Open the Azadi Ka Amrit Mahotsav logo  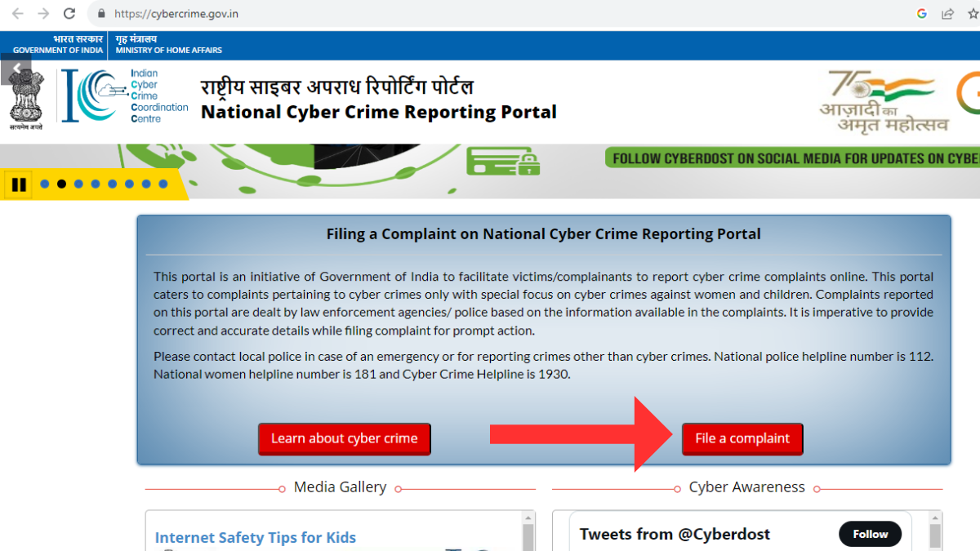(x=884, y=101)
